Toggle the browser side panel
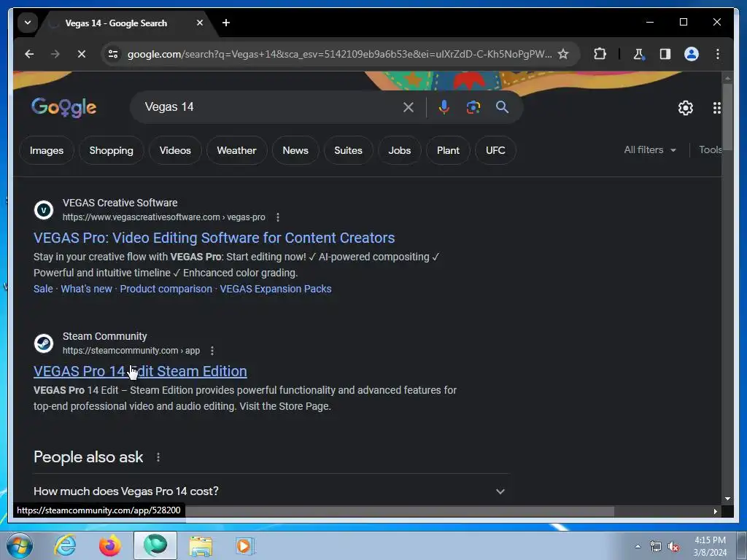 click(x=665, y=54)
